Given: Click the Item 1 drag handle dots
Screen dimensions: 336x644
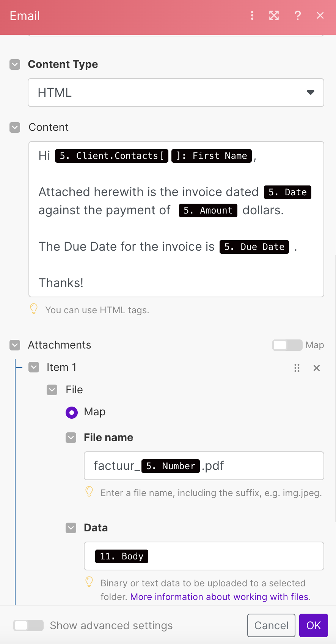Looking at the screenshot, I should point(297,368).
